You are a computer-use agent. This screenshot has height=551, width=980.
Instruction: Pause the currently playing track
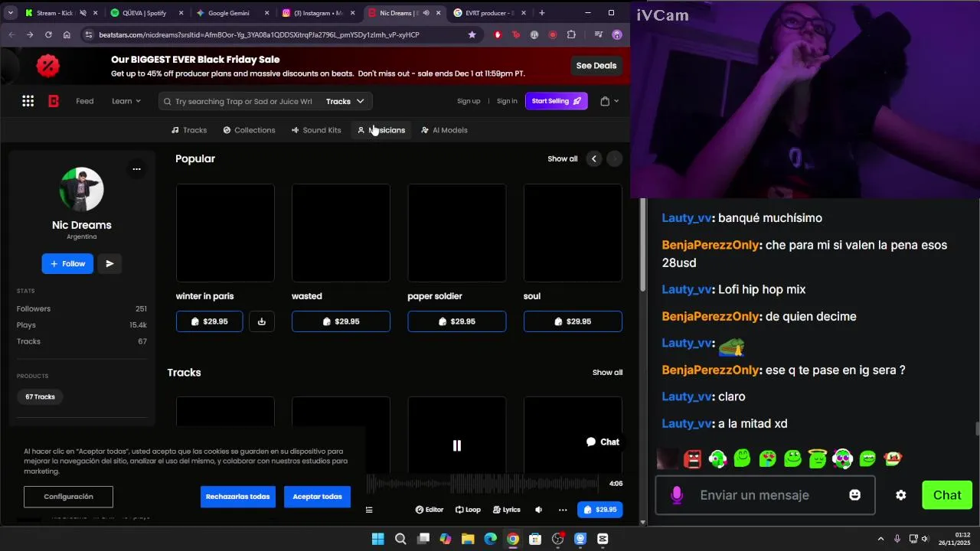tap(457, 445)
